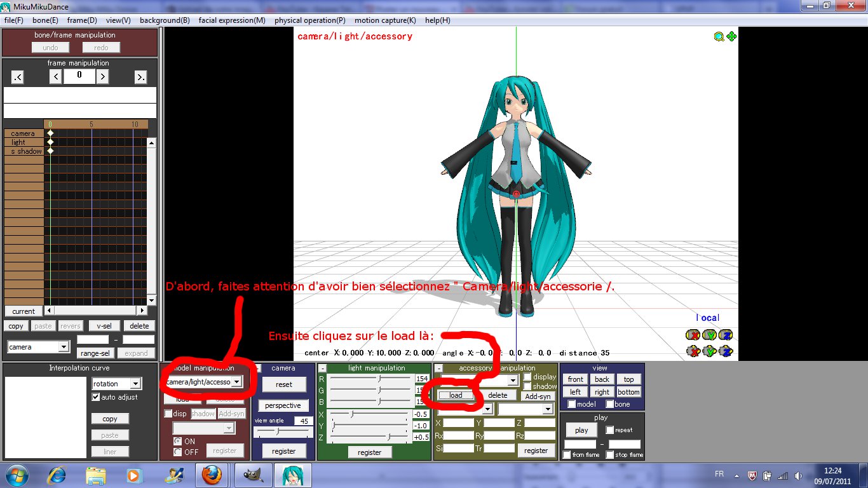The height and width of the screenshot is (488, 868).
Task: Click the camera reset button
Action: click(284, 384)
